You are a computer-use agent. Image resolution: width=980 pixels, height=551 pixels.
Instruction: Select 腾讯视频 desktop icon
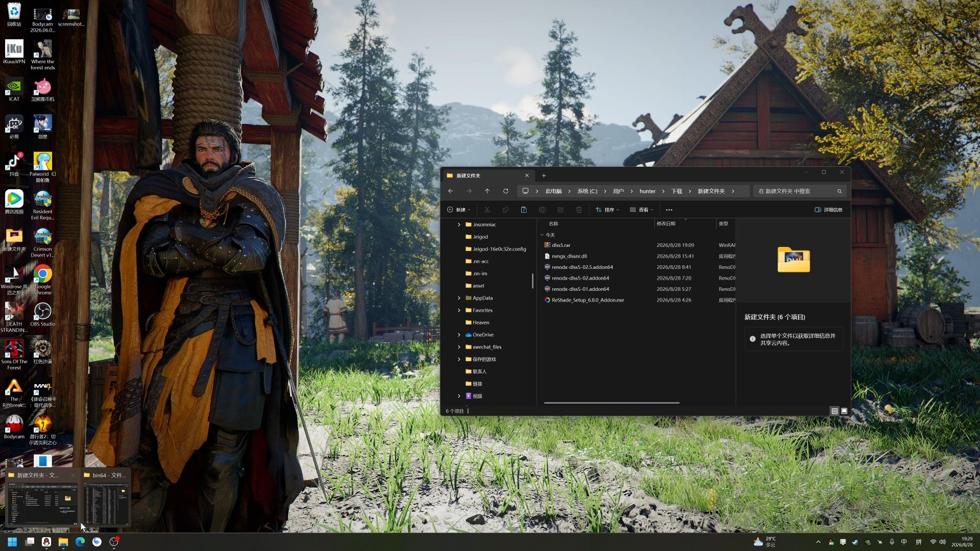pos(14,202)
